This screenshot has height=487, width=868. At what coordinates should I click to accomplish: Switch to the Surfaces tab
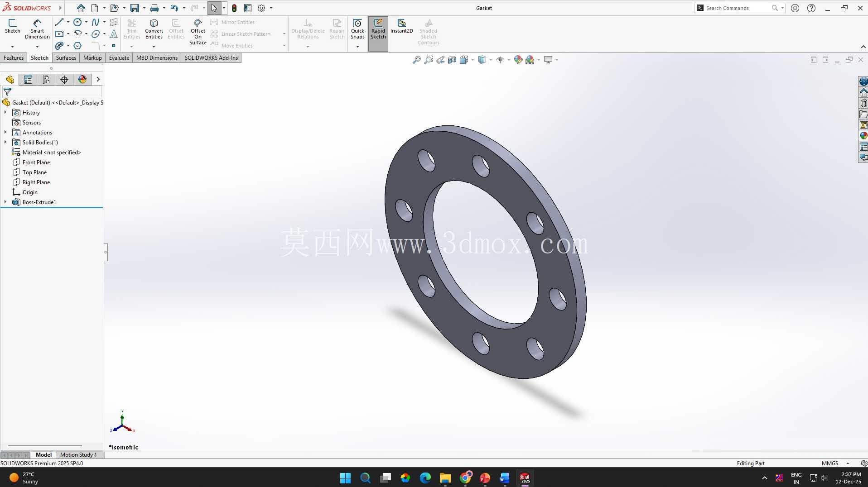tap(66, 58)
